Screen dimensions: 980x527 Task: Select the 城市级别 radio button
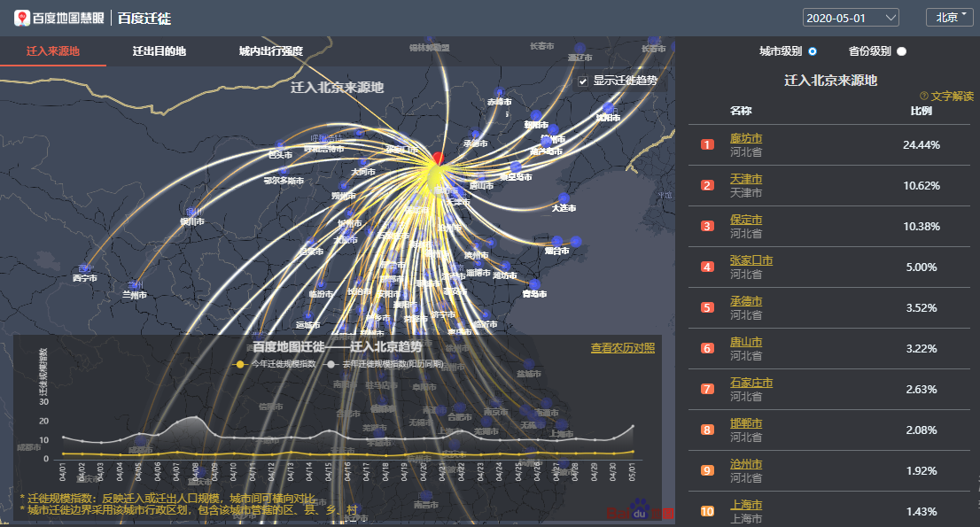tap(813, 51)
